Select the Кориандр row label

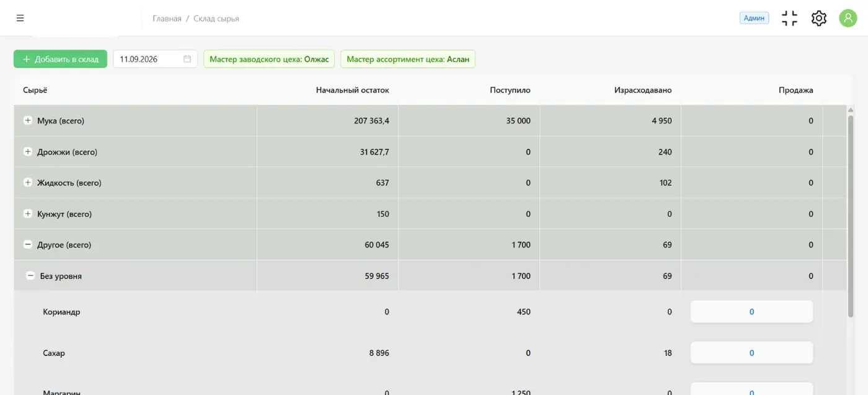pos(61,312)
